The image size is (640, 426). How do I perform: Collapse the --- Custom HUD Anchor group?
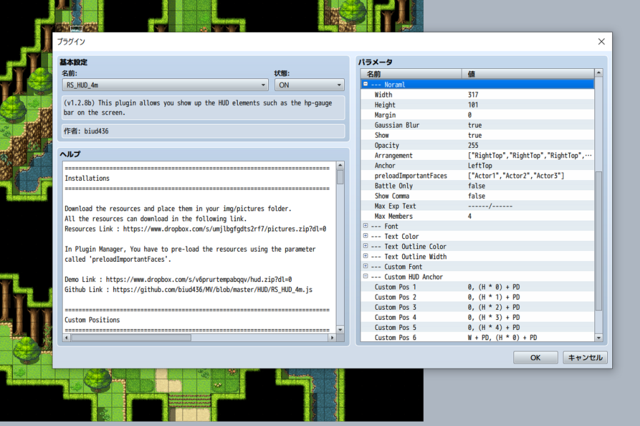(x=365, y=276)
